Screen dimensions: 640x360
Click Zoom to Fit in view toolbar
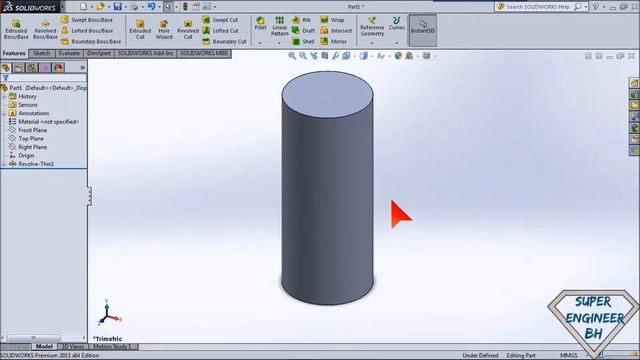tap(292, 56)
